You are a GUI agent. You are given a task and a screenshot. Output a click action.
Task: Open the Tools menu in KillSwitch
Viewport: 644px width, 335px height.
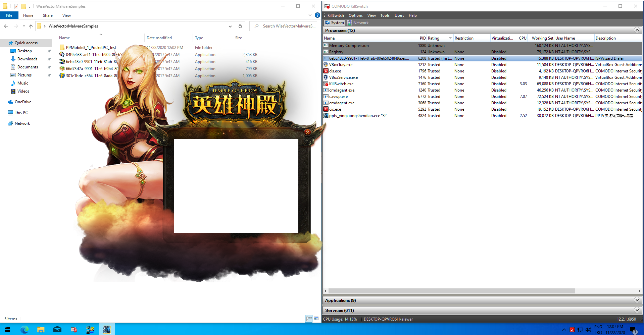click(385, 15)
